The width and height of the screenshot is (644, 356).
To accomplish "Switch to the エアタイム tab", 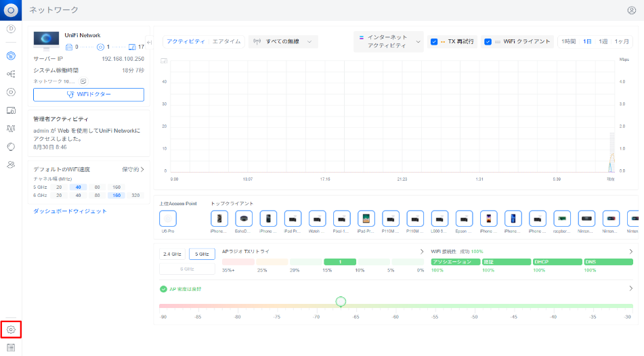I will tap(226, 41).
